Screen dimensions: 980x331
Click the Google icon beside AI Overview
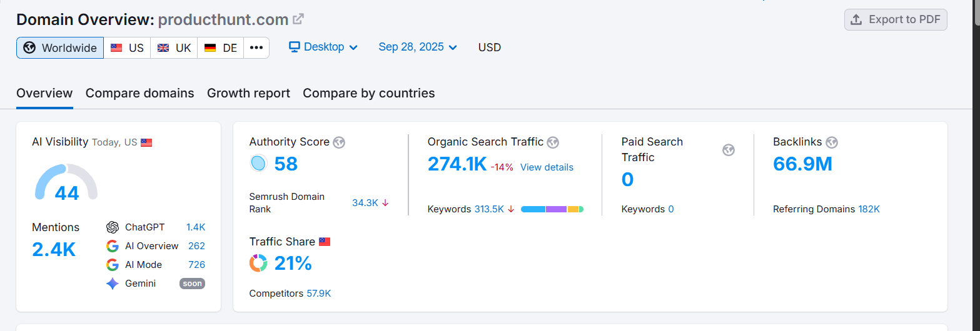113,246
